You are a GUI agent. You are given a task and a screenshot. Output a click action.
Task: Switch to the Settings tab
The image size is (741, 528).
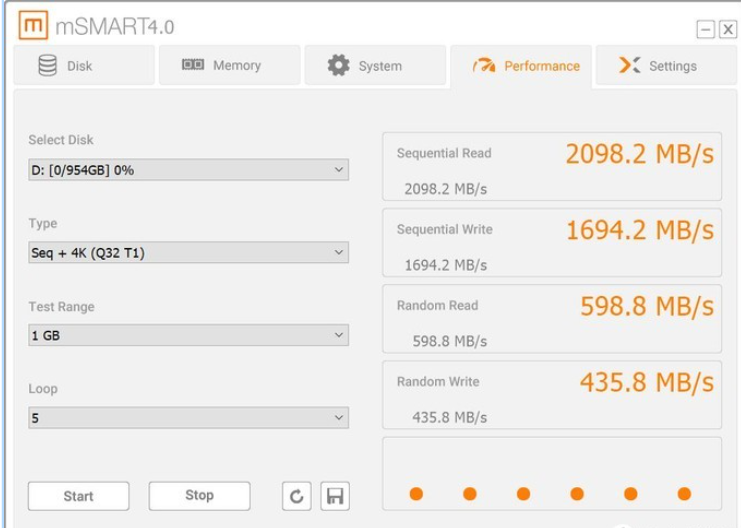click(666, 65)
